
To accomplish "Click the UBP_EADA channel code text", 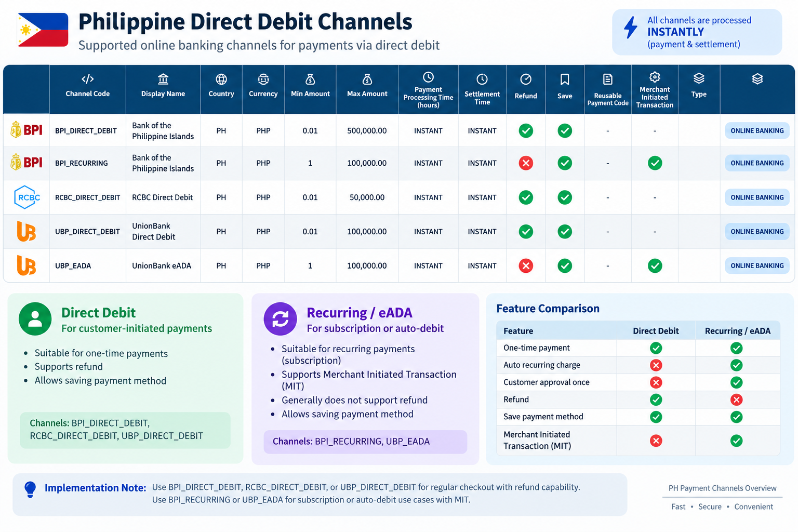I will coord(73,266).
